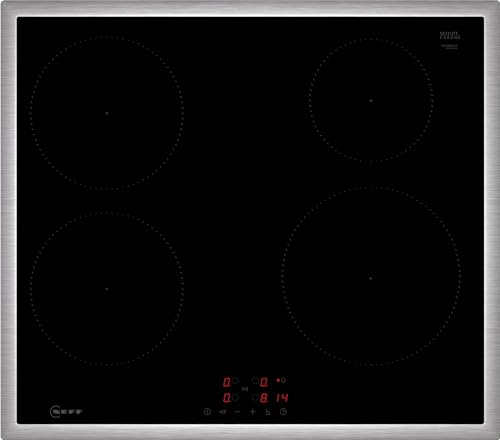This screenshot has height=440, width=500.
Task: Select the front-left cooking zone circle selector
Action: pyautogui.click(x=235, y=397)
